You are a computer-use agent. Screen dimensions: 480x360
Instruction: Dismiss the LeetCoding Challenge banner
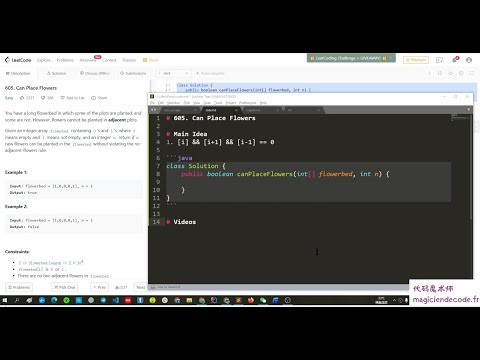(391, 58)
